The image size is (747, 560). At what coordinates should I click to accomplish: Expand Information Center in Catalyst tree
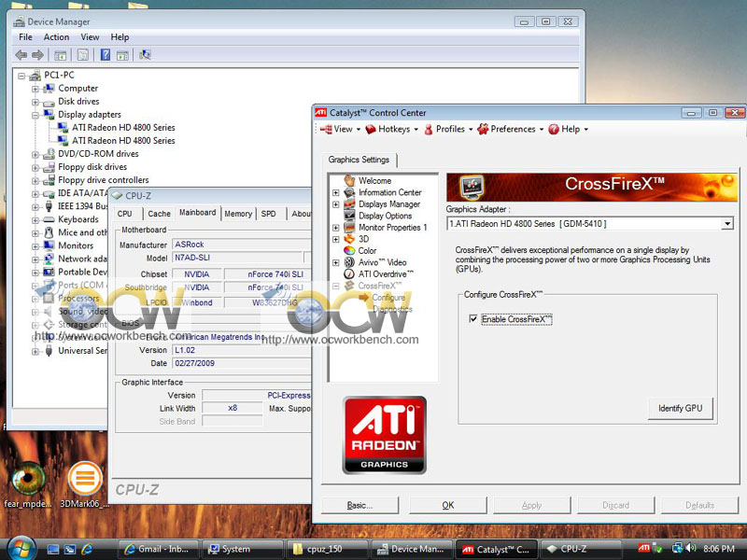[336, 193]
